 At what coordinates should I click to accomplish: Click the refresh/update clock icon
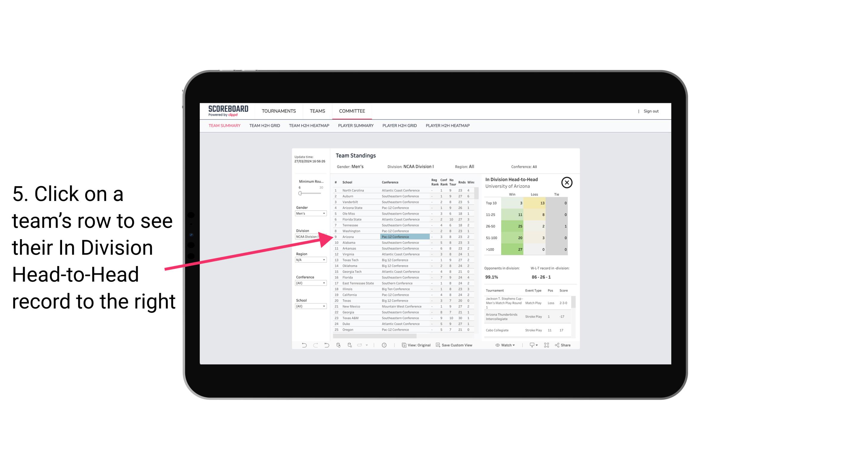[x=384, y=345]
